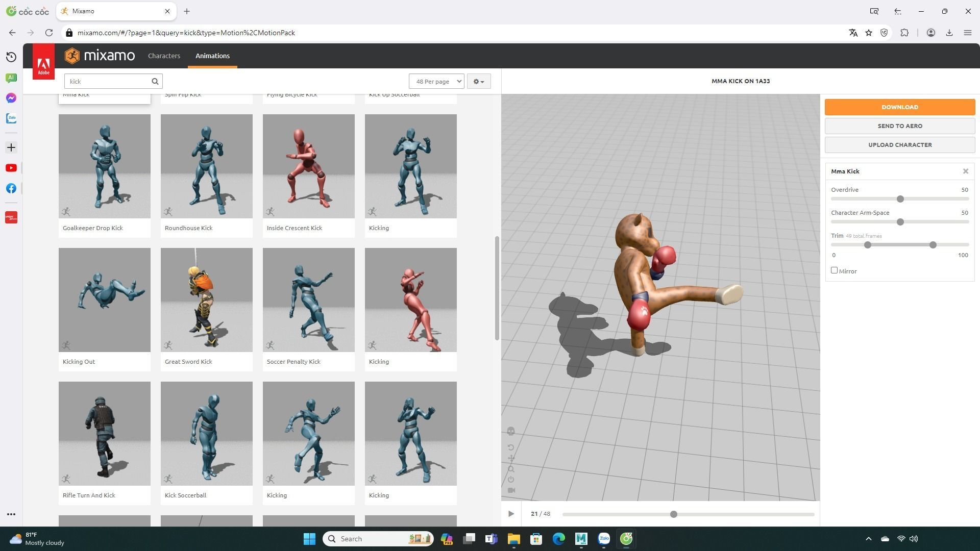Click the animation timeline scrubber handle
The height and width of the screenshot is (551, 980).
(x=674, y=514)
